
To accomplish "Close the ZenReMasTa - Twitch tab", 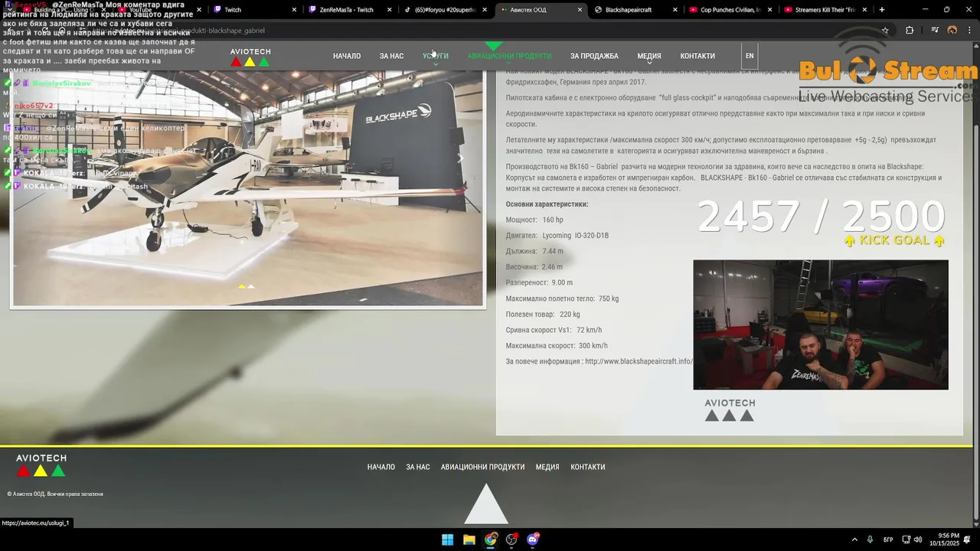I will click(x=389, y=10).
